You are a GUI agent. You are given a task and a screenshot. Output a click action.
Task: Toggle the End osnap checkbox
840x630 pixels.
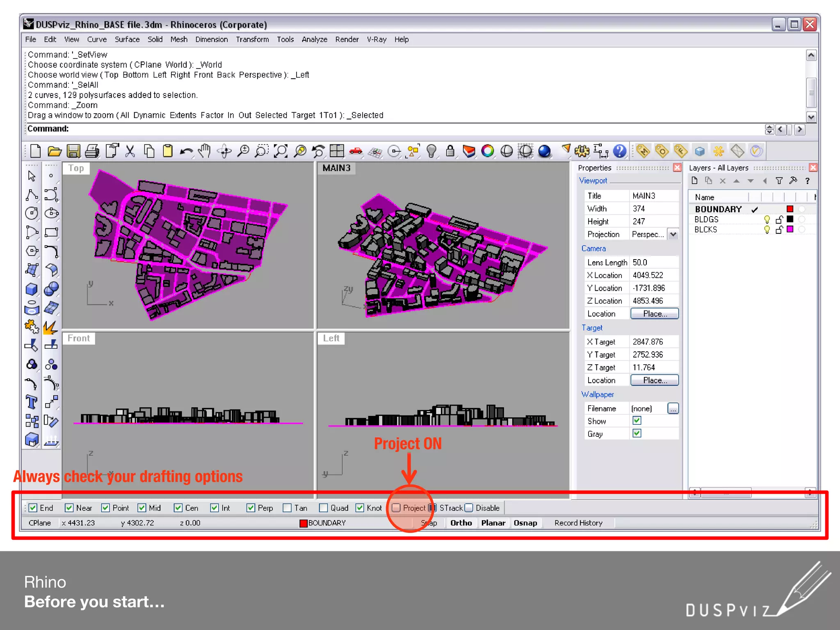click(33, 508)
